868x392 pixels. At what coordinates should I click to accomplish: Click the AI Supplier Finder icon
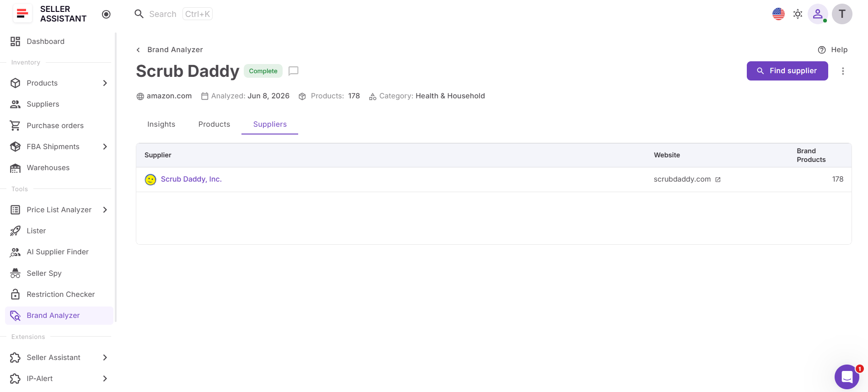(16, 252)
